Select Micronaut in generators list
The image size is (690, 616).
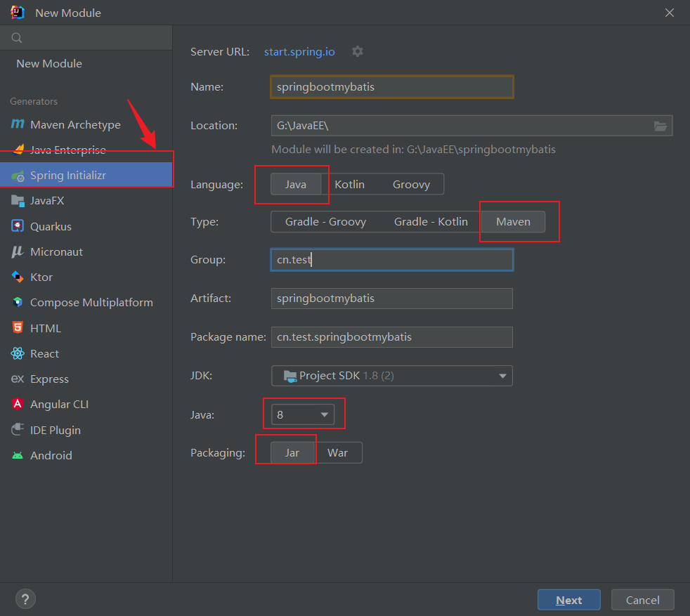point(56,251)
